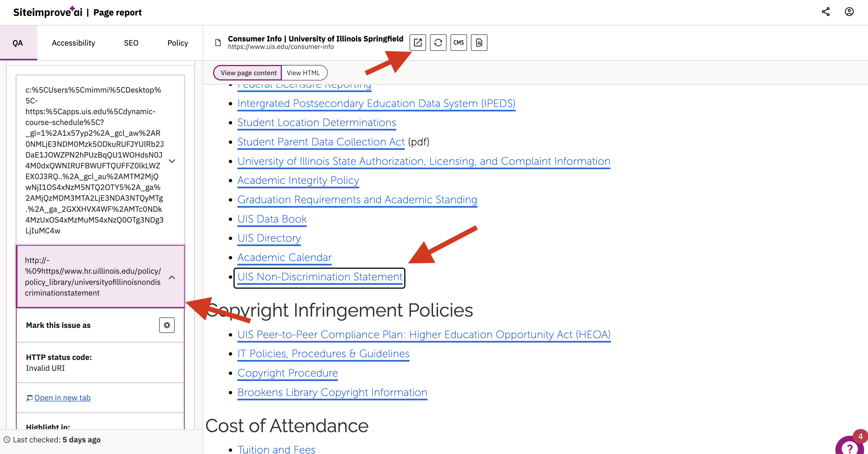Open the SEO tab
The width and height of the screenshot is (868, 454).
point(131,43)
